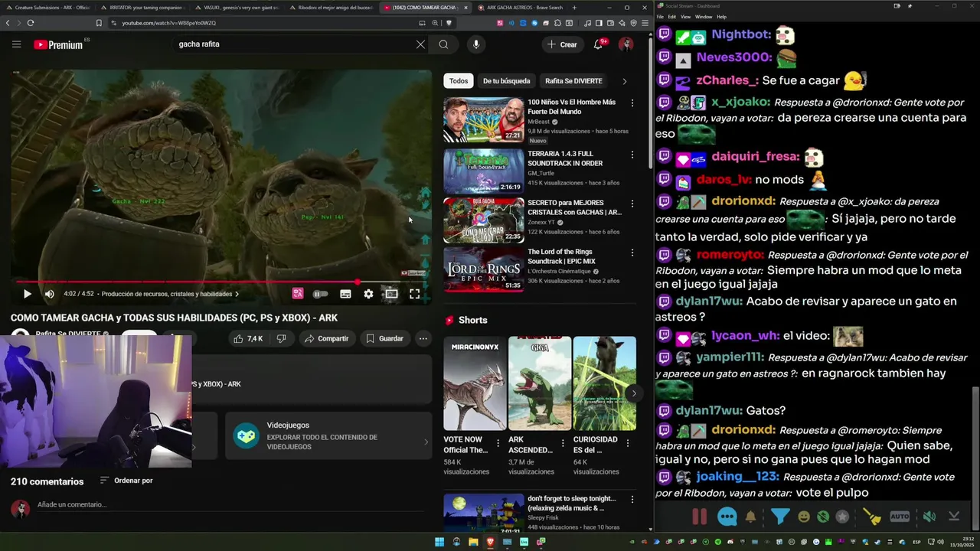Toggle autoplay switch in the player
The height and width of the screenshot is (551, 980).
(x=321, y=294)
